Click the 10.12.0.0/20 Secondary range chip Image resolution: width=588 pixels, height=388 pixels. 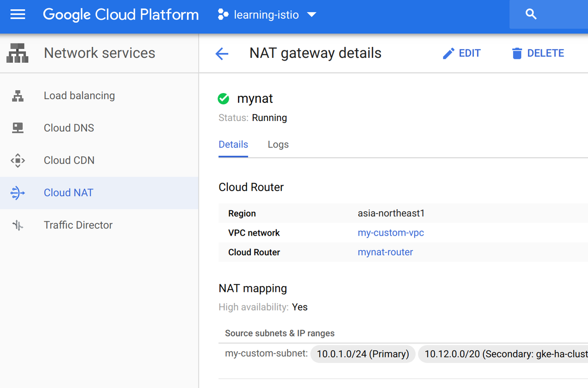click(503, 354)
